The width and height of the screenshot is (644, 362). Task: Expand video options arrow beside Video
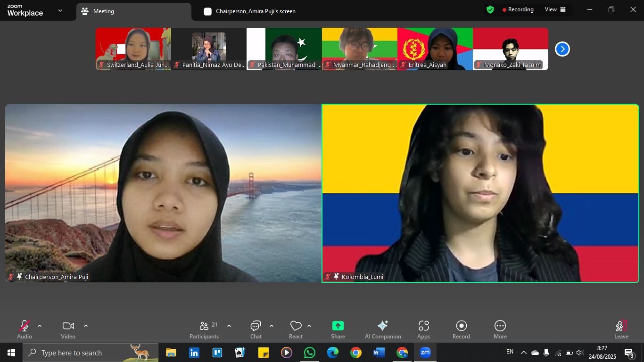pos(86,326)
